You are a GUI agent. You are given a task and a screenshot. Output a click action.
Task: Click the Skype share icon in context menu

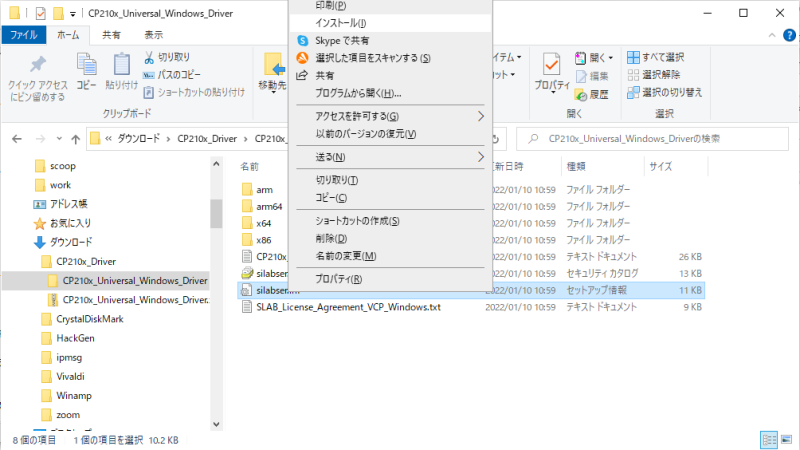tap(303, 40)
